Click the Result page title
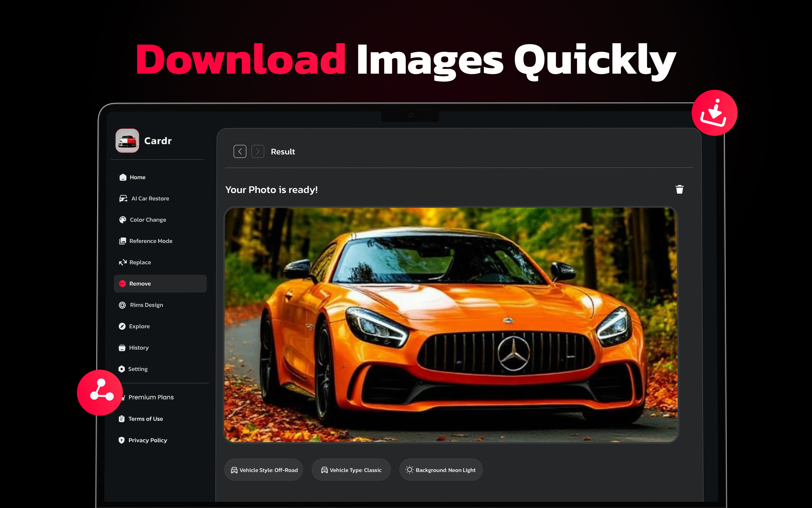This screenshot has width=812, height=508. (283, 152)
